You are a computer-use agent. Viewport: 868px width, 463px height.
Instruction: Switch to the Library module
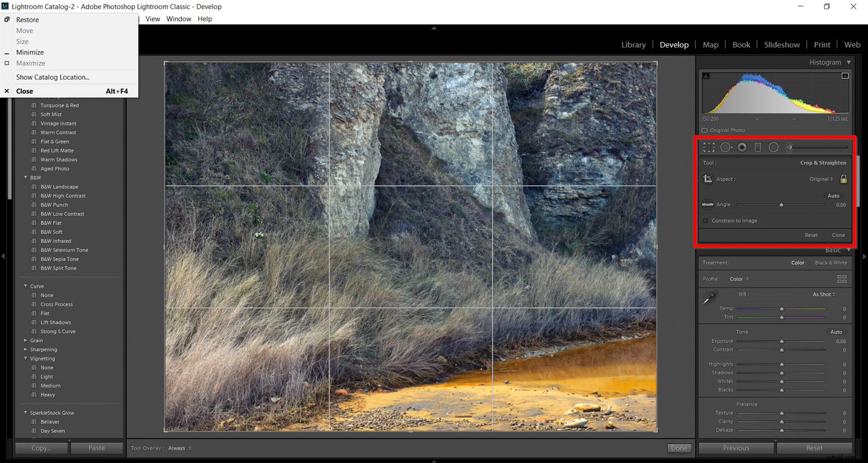tap(633, 45)
